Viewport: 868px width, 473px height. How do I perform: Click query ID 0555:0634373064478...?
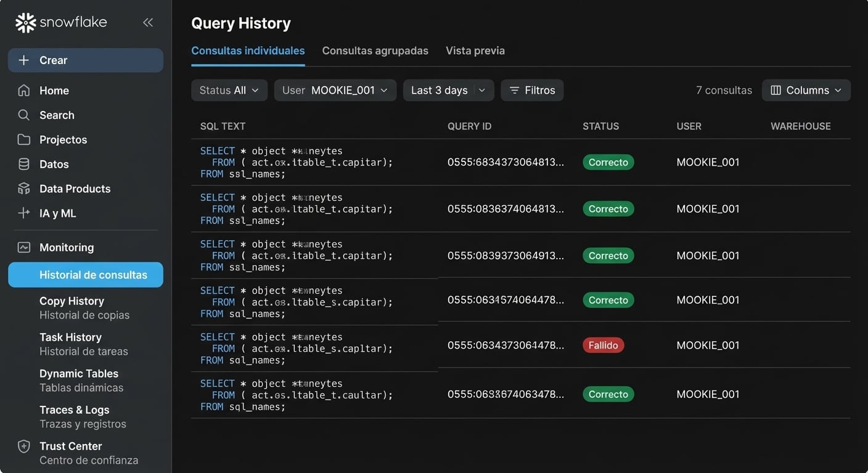click(506, 346)
